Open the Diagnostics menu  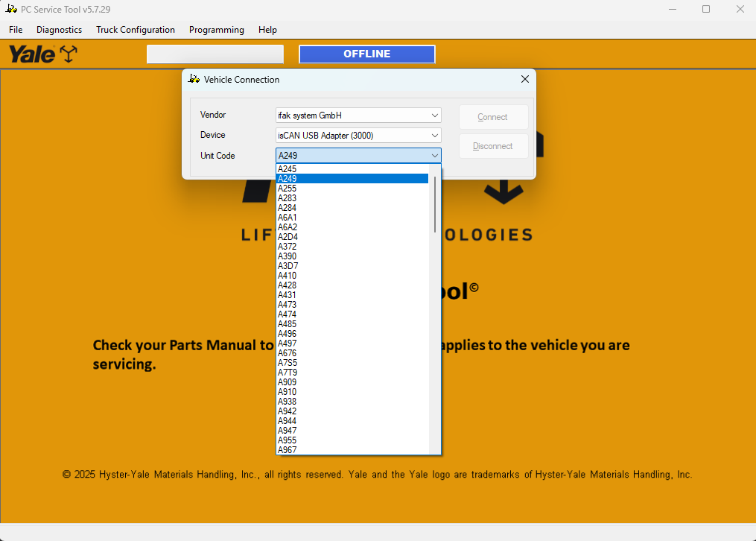[59, 30]
